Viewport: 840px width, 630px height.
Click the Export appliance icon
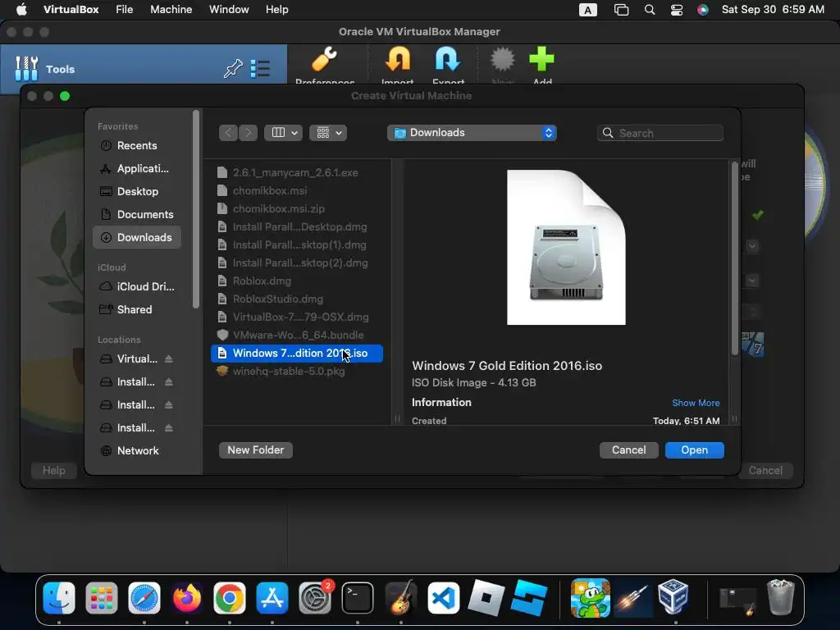coord(448,59)
